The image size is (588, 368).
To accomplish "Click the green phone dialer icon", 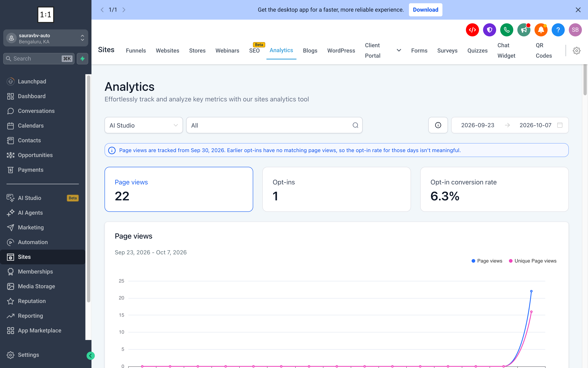I will pos(507,30).
